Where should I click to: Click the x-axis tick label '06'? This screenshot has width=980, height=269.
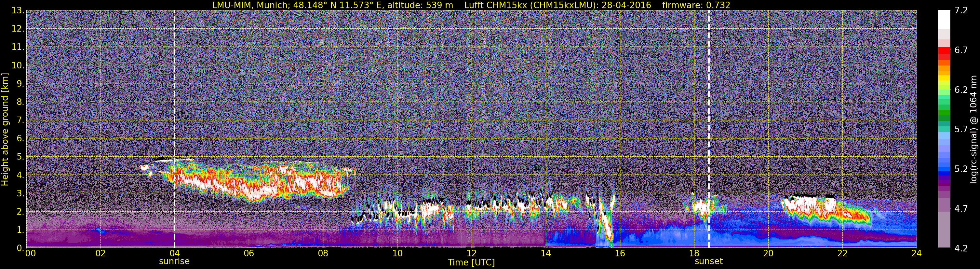coord(249,253)
